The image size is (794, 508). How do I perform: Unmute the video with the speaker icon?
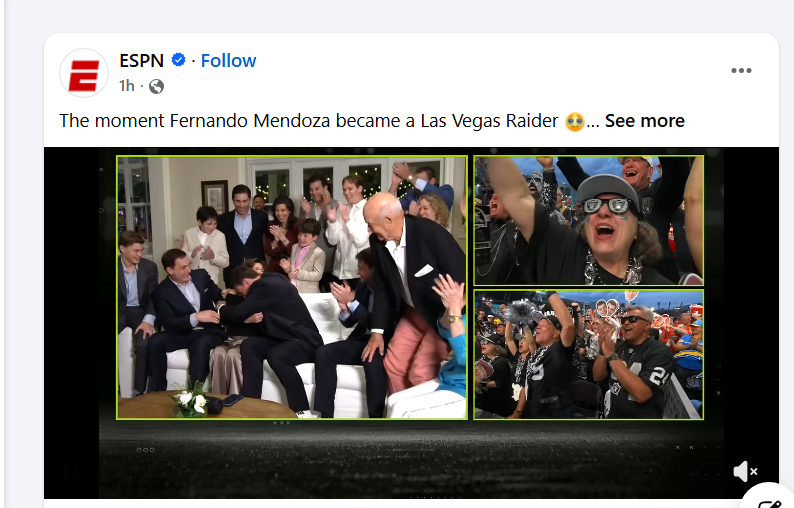pos(744,471)
